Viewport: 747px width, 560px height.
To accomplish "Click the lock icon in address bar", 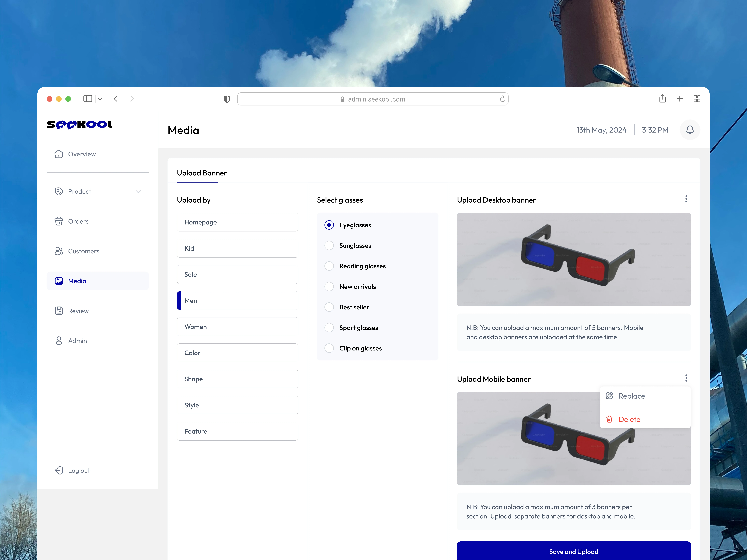I will click(342, 99).
